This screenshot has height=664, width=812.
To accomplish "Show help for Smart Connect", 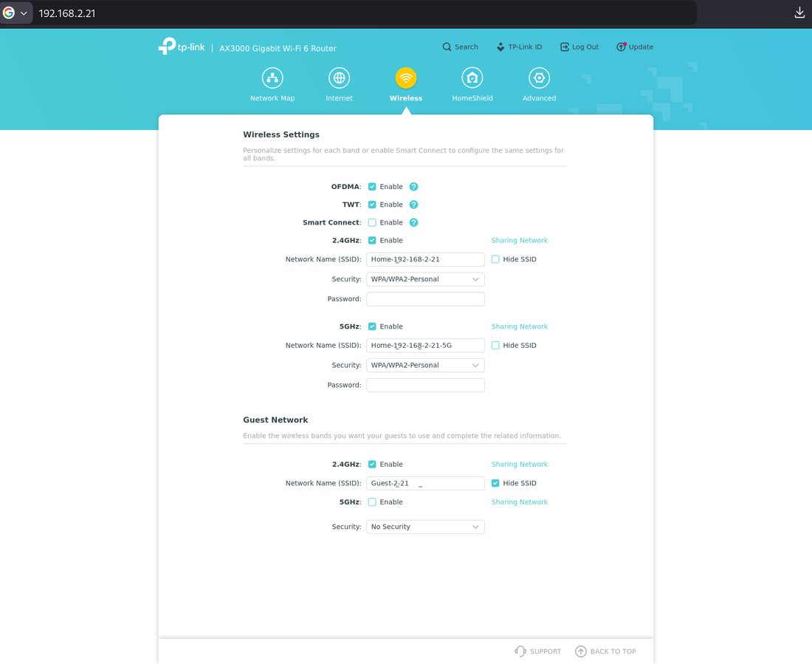I will click(413, 222).
